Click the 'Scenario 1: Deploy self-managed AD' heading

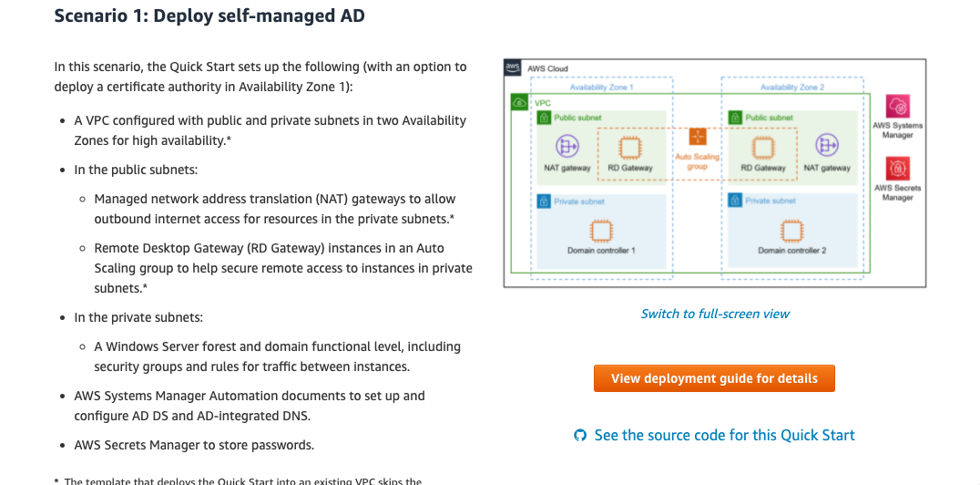click(x=209, y=15)
